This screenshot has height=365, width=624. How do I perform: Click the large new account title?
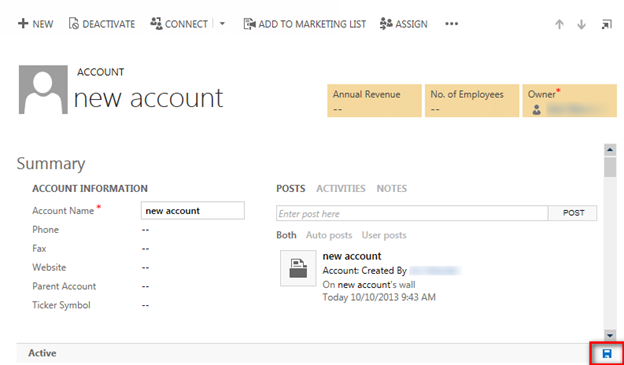[148, 98]
